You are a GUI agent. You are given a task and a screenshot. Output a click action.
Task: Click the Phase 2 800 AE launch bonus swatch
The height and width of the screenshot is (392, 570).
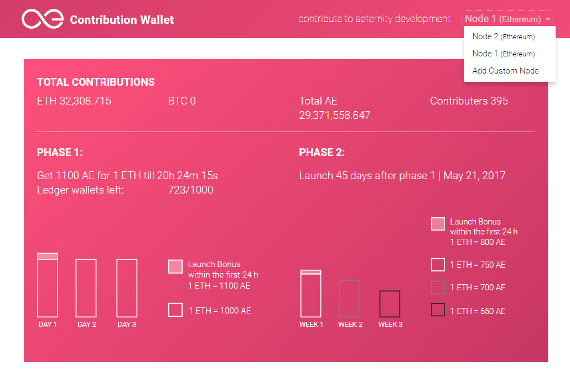tap(438, 224)
